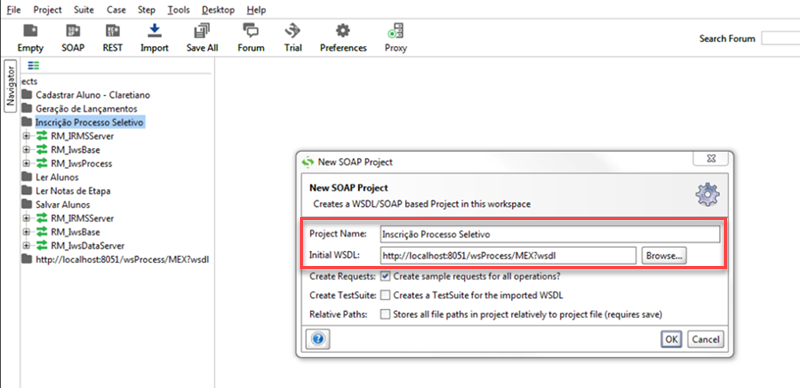Expand RM_IwsBase under Salvar Alunos
Viewport: 800px width, 388px height.
(x=26, y=232)
